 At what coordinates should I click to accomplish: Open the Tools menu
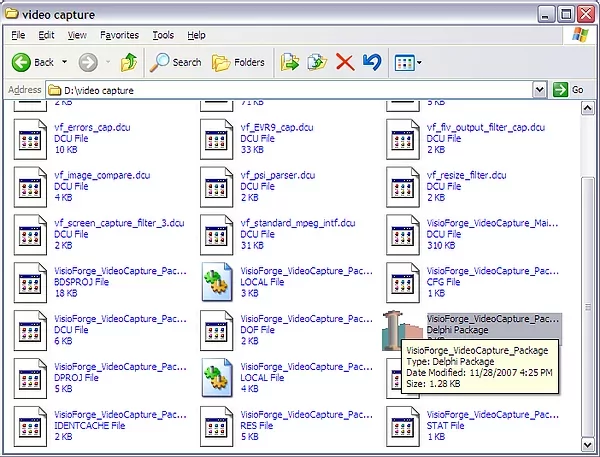point(162,35)
